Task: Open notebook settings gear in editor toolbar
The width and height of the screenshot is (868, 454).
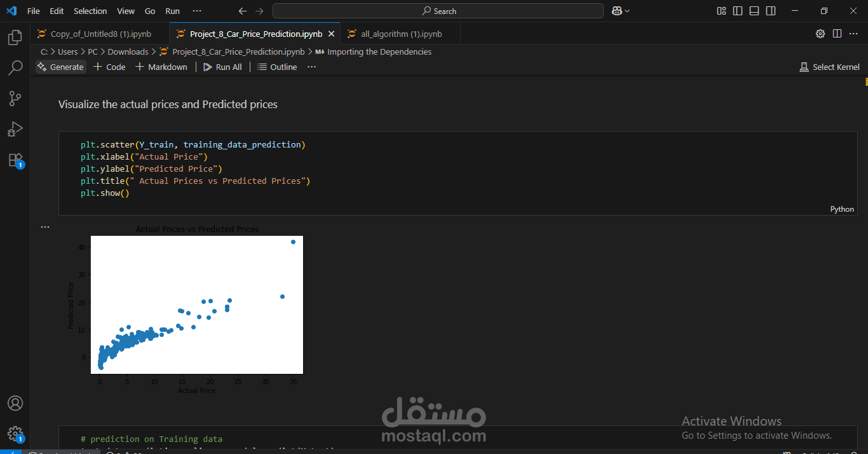Action: click(x=820, y=34)
